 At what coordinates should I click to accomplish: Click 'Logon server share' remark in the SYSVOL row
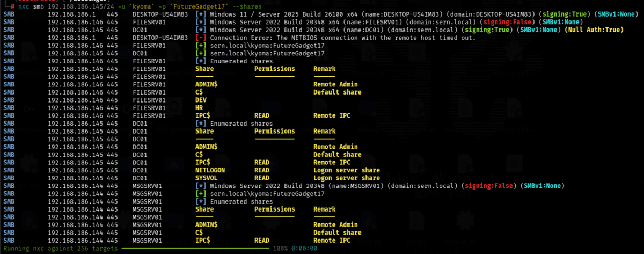[x=347, y=178]
